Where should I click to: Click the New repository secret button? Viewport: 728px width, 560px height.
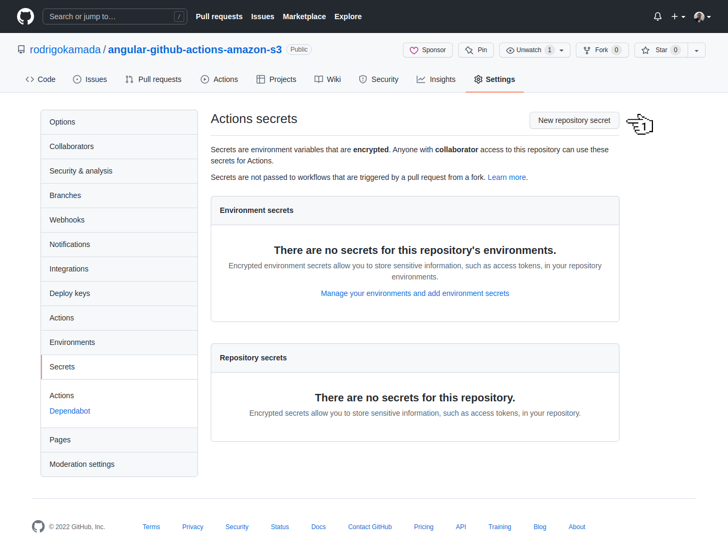coord(574,120)
